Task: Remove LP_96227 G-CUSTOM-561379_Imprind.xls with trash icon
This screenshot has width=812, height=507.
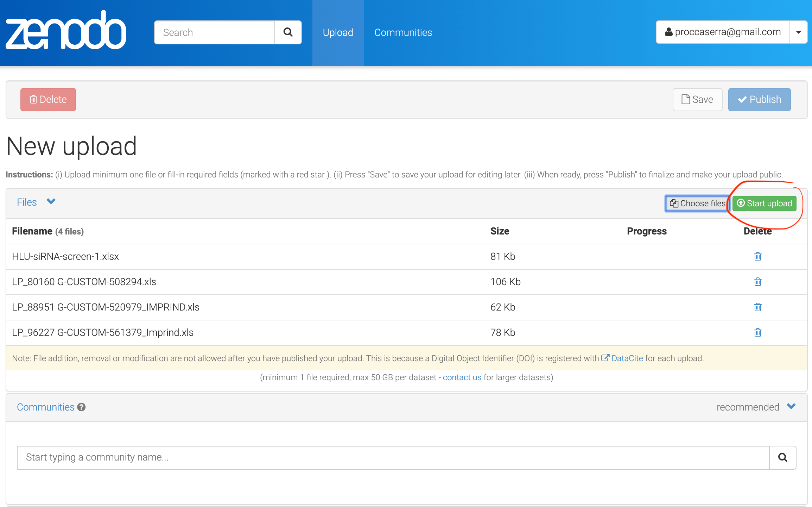Action: pyautogui.click(x=757, y=332)
